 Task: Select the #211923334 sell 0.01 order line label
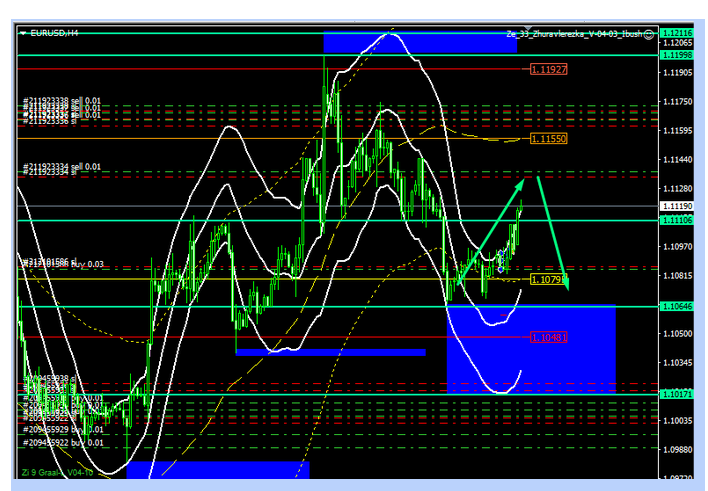pos(61,166)
